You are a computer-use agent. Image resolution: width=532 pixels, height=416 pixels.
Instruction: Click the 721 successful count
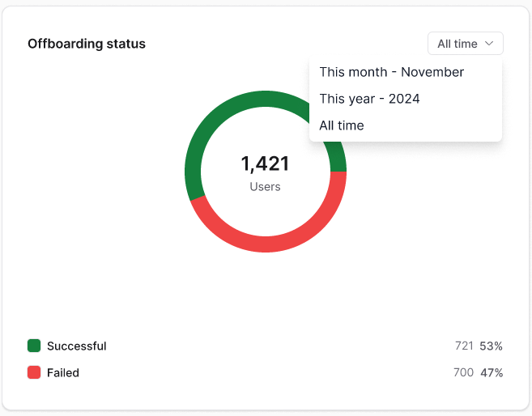pyautogui.click(x=464, y=346)
